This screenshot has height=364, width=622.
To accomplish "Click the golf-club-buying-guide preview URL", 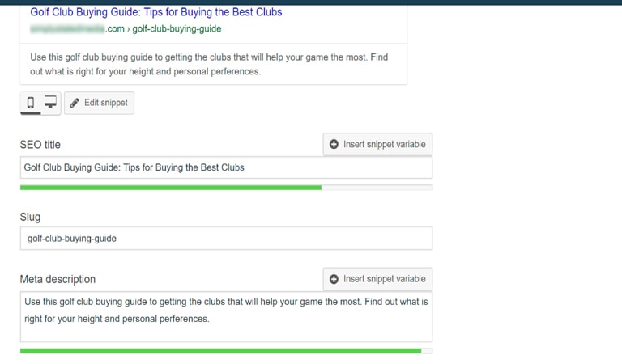I will pyautogui.click(x=177, y=29).
